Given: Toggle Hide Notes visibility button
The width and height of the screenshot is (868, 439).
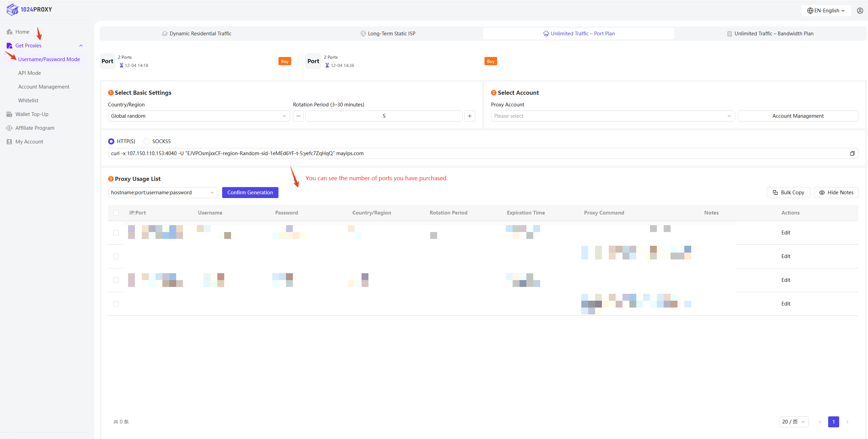Looking at the screenshot, I should [x=836, y=193].
